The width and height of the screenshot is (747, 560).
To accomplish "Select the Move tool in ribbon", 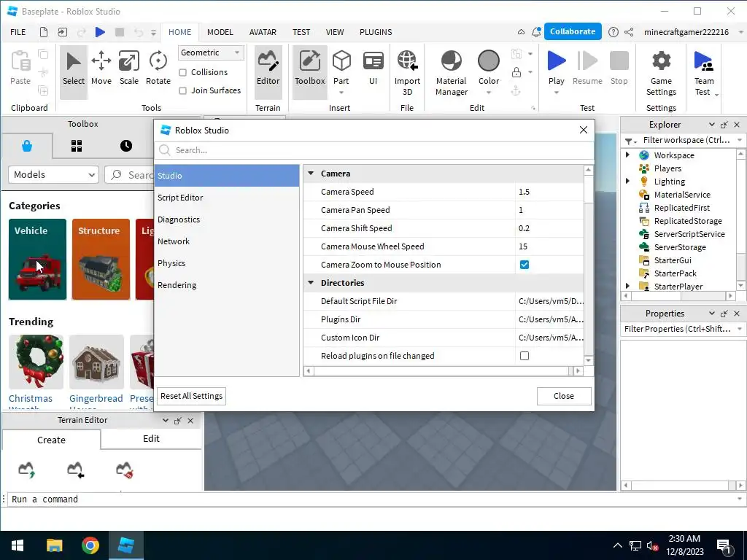I will click(x=101, y=69).
